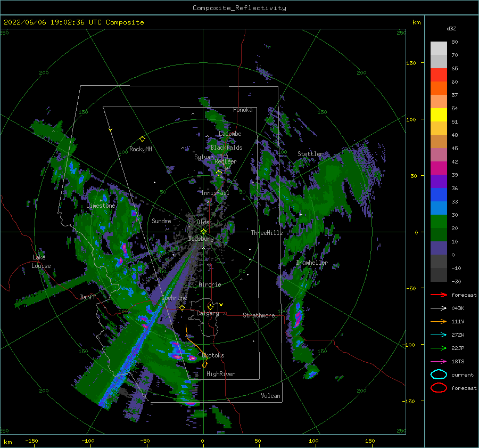Click the Stettler town label

pos(310,154)
